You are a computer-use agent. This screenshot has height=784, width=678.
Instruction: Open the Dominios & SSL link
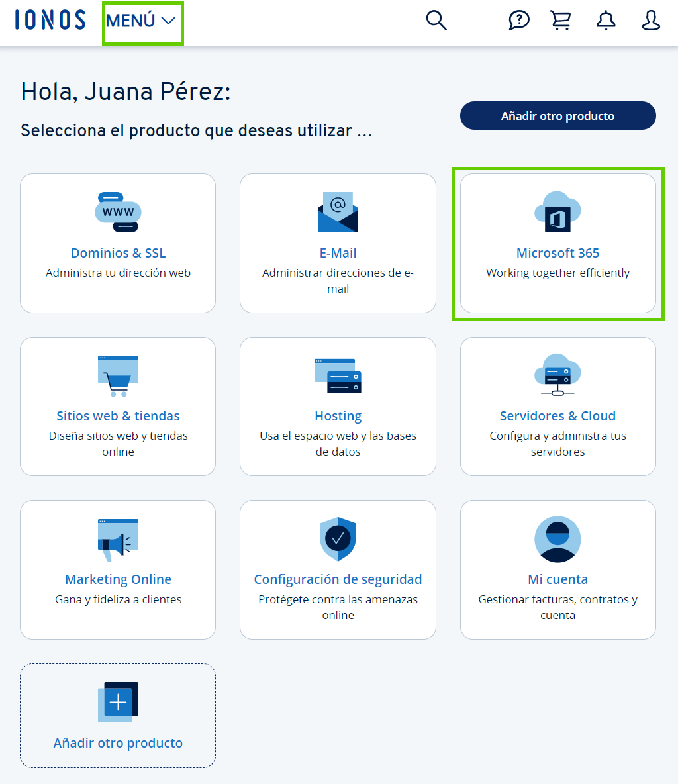(x=118, y=253)
